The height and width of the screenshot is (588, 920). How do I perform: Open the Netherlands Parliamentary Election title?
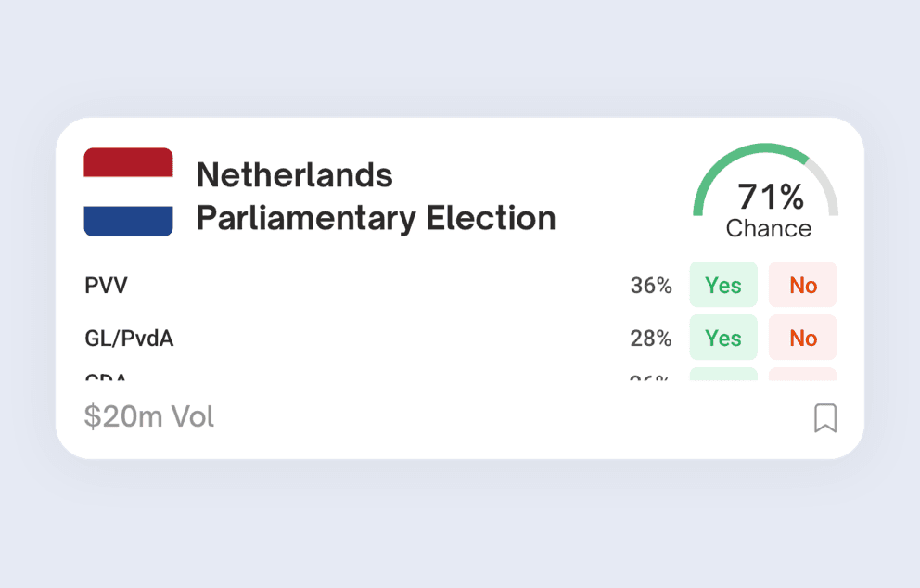pyautogui.click(x=376, y=197)
